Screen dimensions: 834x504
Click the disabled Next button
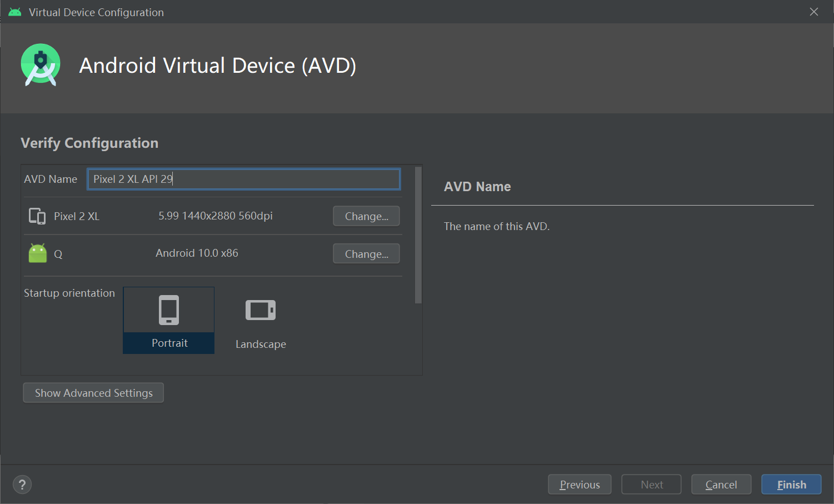point(651,485)
